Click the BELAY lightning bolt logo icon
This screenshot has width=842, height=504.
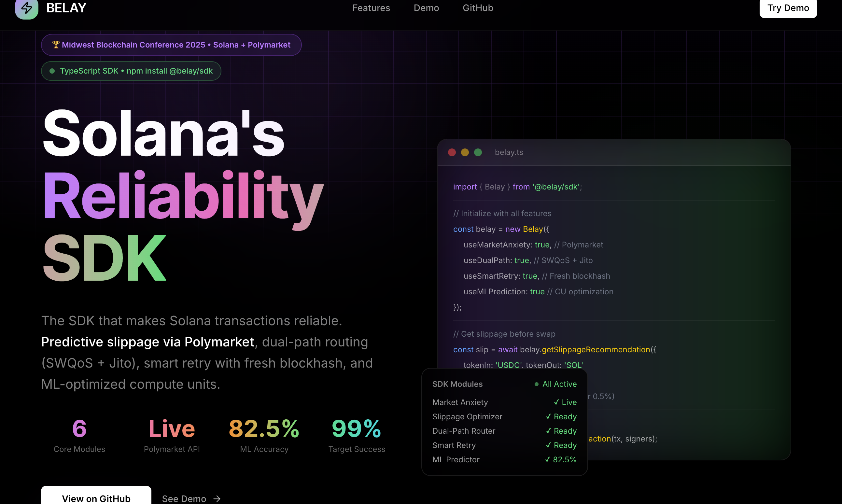tap(26, 8)
